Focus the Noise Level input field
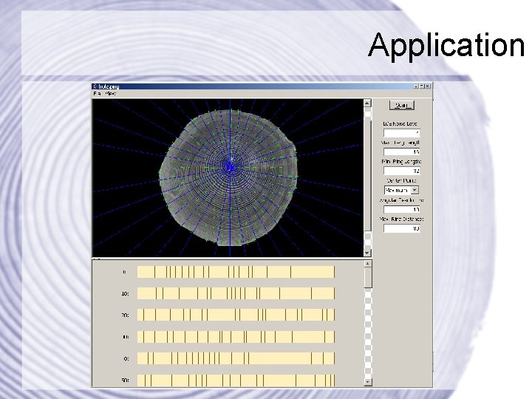The width and height of the screenshot is (532, 399). click(402, 133)
